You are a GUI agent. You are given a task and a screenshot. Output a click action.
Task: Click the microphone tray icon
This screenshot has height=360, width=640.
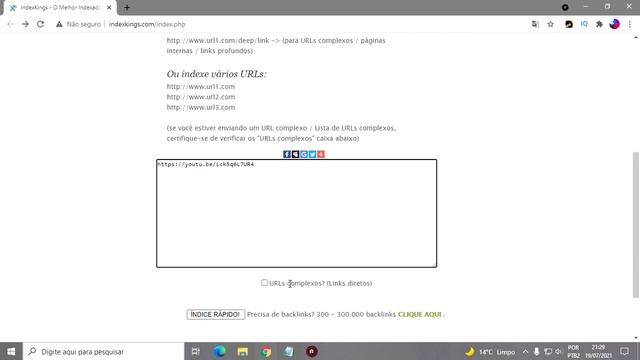536,351
